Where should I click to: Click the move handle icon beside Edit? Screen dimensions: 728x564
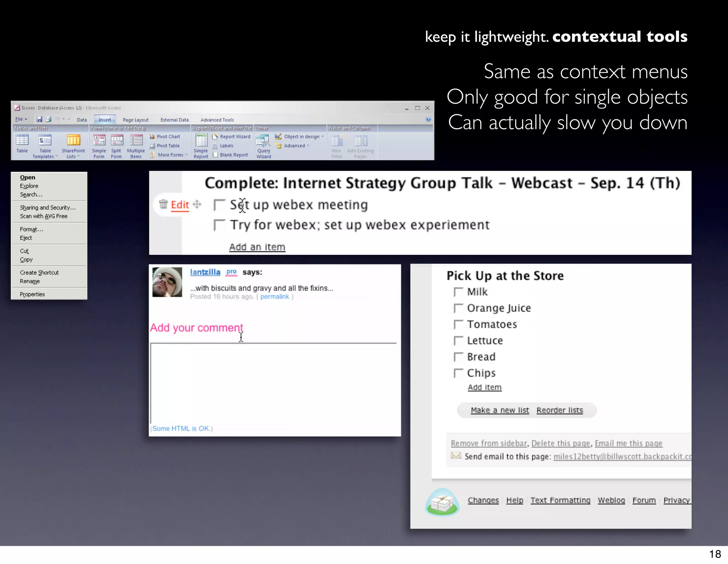(197, 204)
